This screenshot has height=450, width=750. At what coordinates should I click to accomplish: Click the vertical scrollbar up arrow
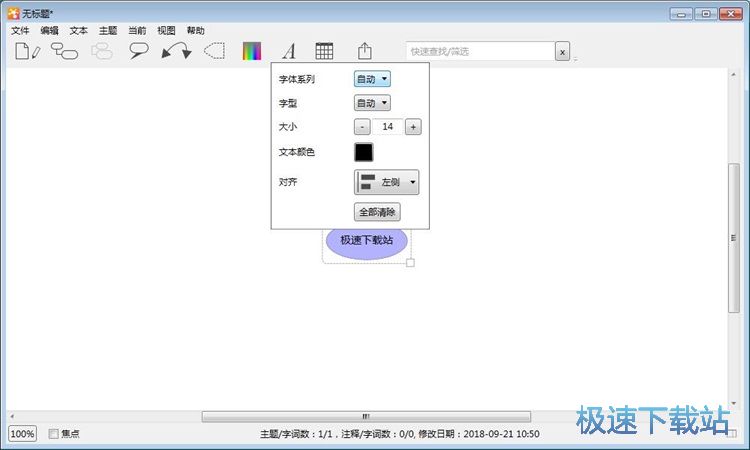click(733, 74)
